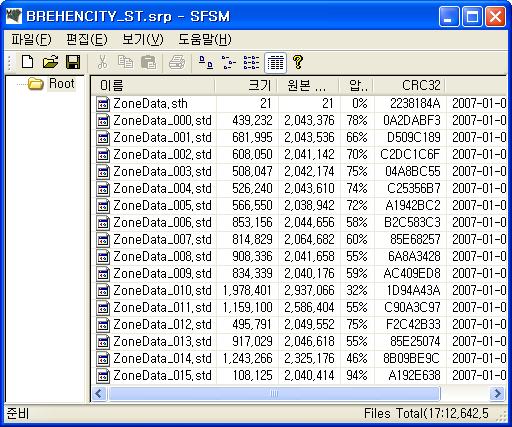The image size is (512, 427).
Task: Click CRC32 value C2DC1C6F
Action: click(410, 155)
